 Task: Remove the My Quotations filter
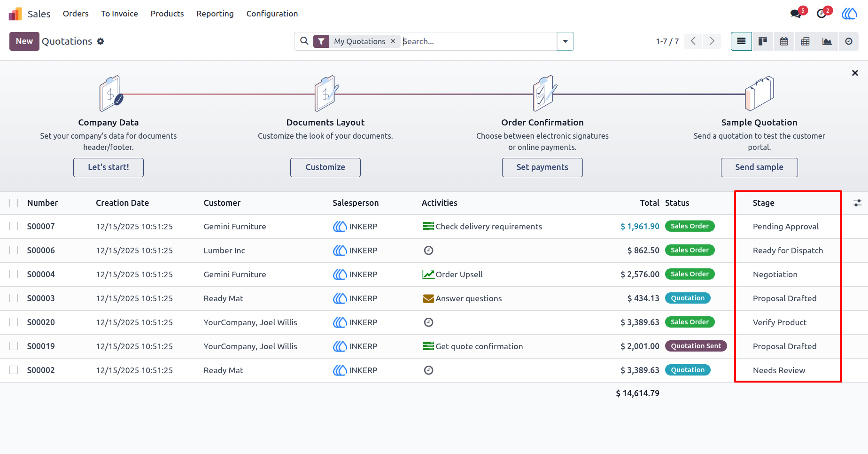click(393, 41)
